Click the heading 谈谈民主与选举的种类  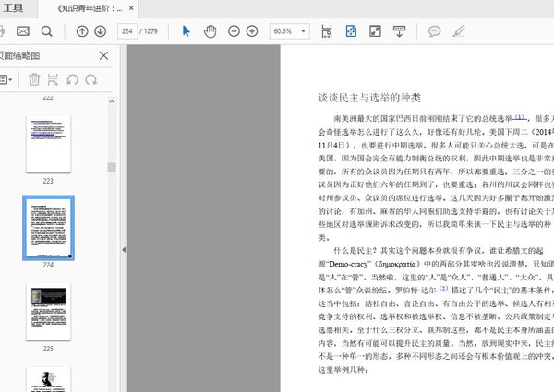click(x=369, y=98)
